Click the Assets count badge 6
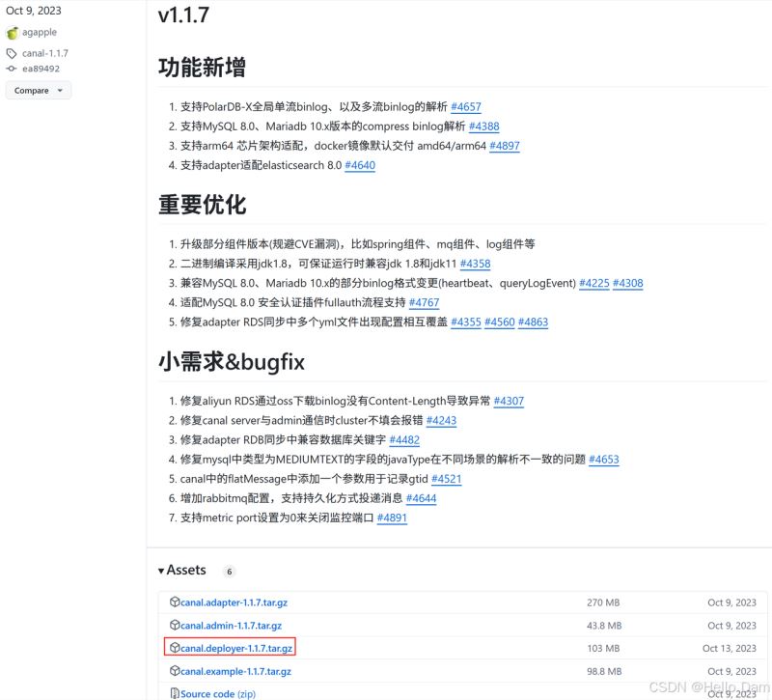 point(229,572)
